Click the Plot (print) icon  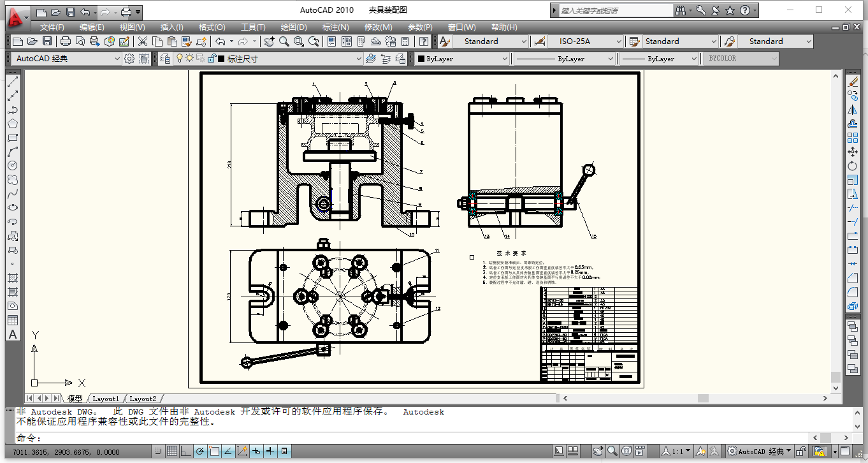pos(65,41)
